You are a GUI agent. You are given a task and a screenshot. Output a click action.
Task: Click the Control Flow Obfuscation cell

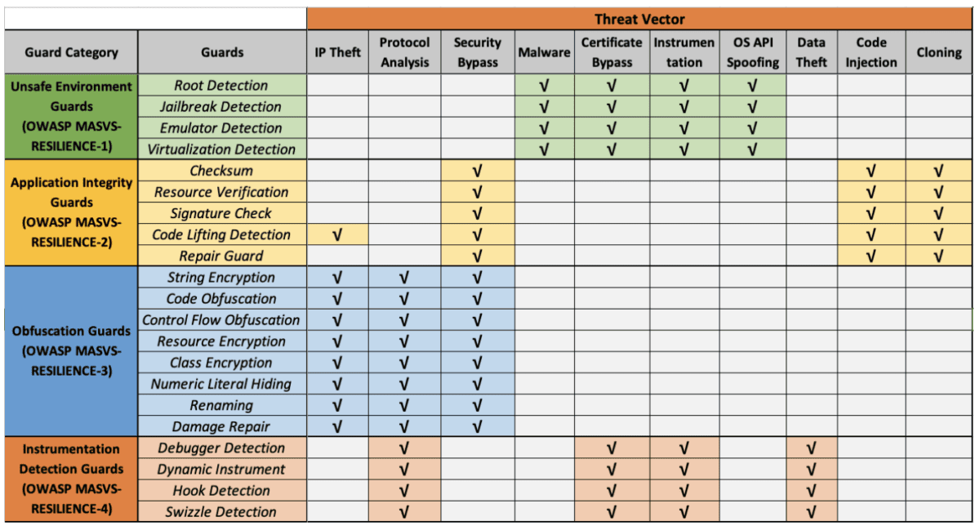[x=221, y=320]
